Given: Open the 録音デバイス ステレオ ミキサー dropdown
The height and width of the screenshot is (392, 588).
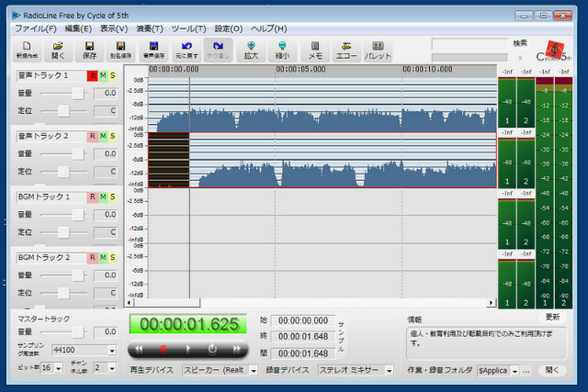Looking at the screenshot, I should point(390,370).
